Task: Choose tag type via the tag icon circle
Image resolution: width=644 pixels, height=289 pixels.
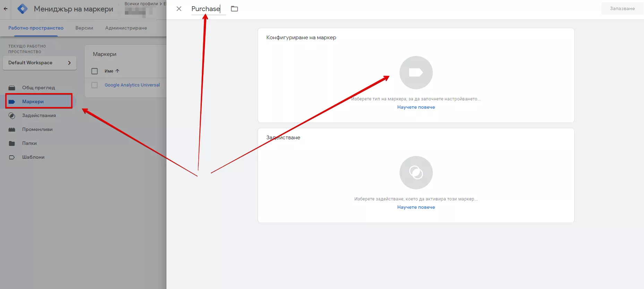Action: pyautogui.click(x=416, y=73)
